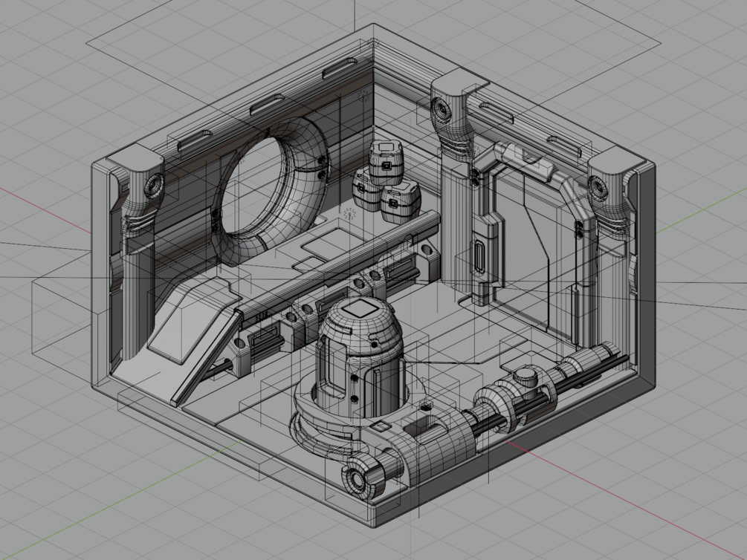Select the top barrel of the stack
This screenshot has height=560, width=747.
(x=387, y=163)
